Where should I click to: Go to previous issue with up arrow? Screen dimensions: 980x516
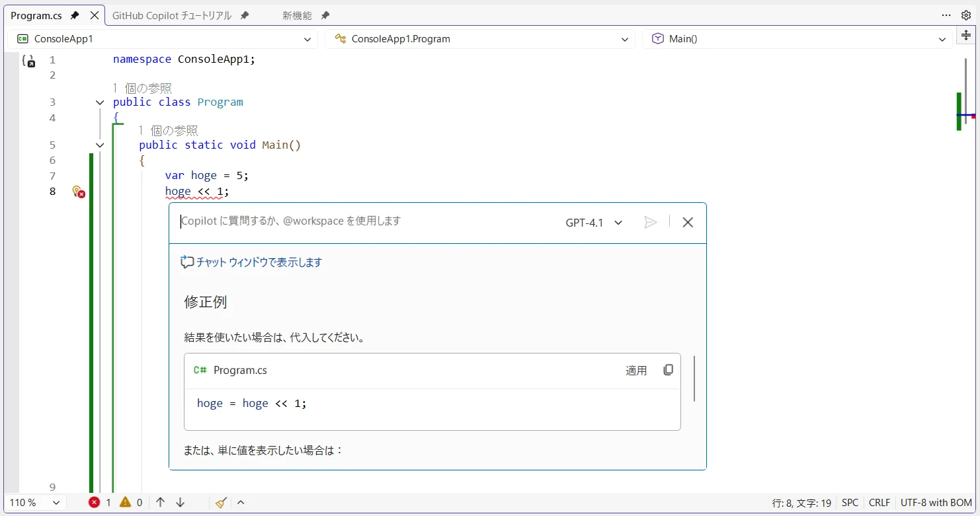click(x=160, y=503)
